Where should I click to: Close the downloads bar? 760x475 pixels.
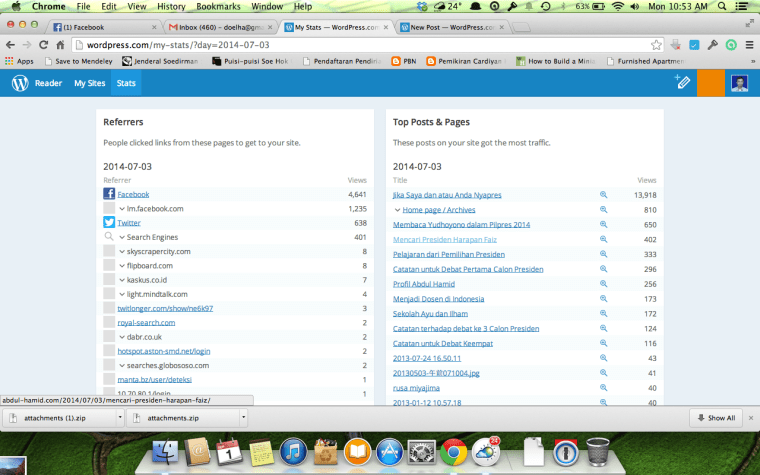(x=751, y=418)
